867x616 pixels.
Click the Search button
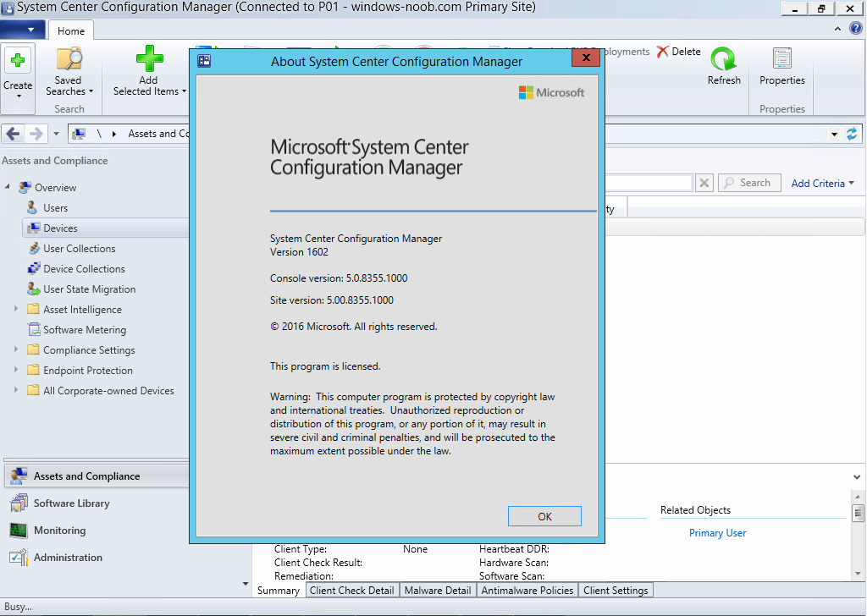point(749,183)
